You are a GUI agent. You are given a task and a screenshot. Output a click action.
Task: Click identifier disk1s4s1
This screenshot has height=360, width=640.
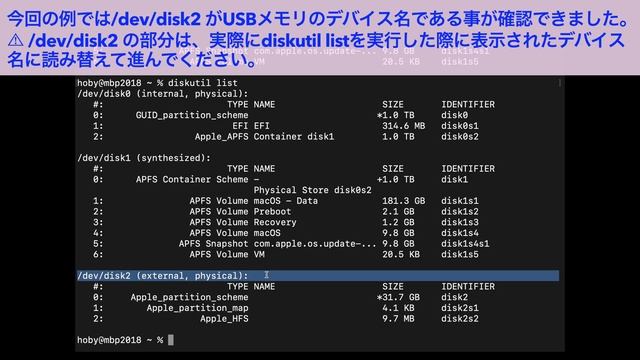pos(465,244)
